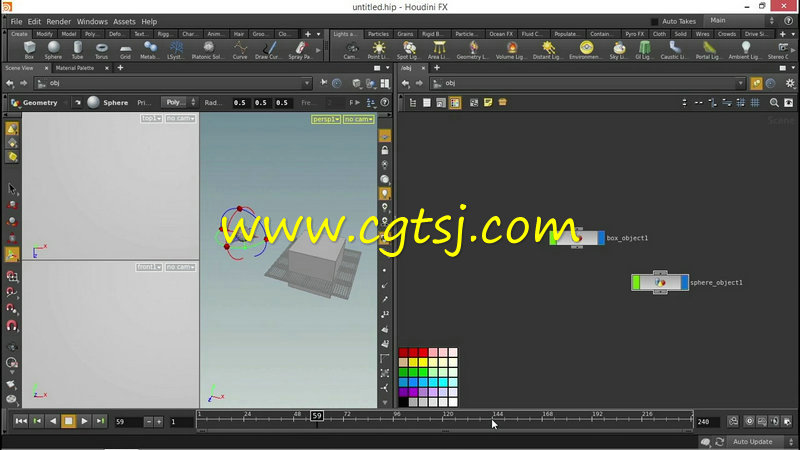
Task: Play the animation in reverse
Action: click(x=53, y=421)
